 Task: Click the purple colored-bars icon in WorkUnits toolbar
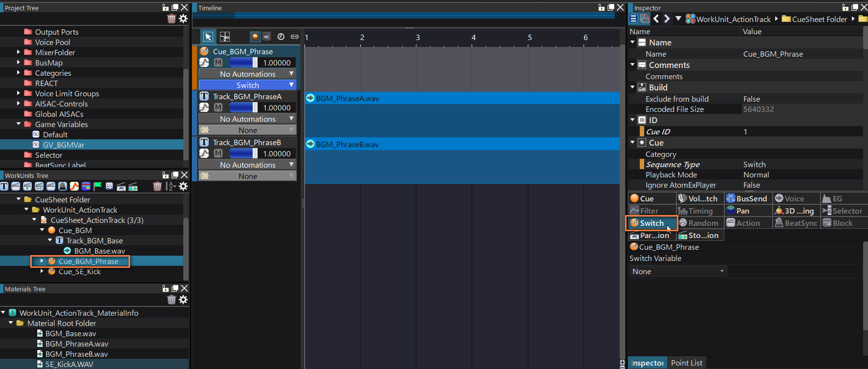pos(86,186)
